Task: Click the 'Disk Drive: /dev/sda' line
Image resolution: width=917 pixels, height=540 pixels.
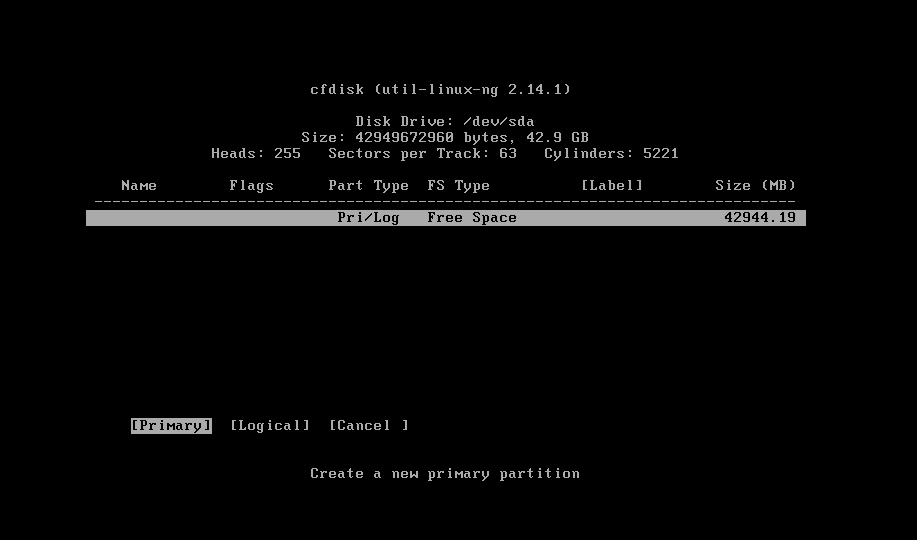Action: (445, 122)
